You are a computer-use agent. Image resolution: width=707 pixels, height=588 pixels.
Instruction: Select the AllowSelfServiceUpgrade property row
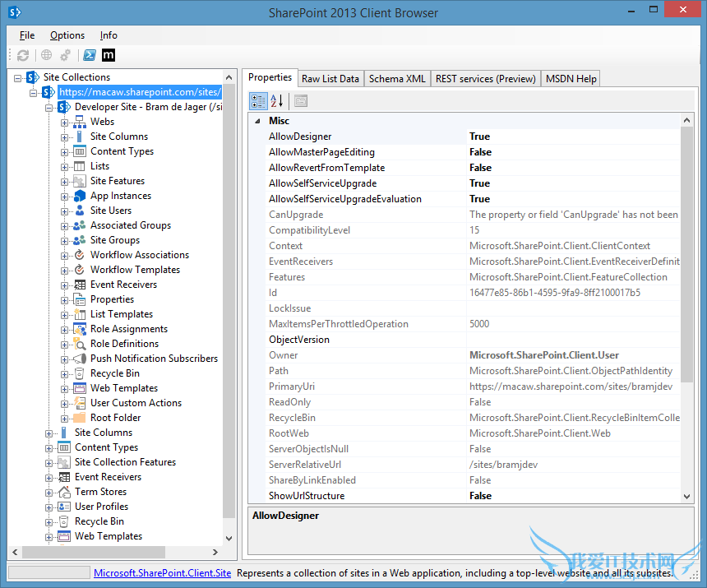[x=473, y=183]
